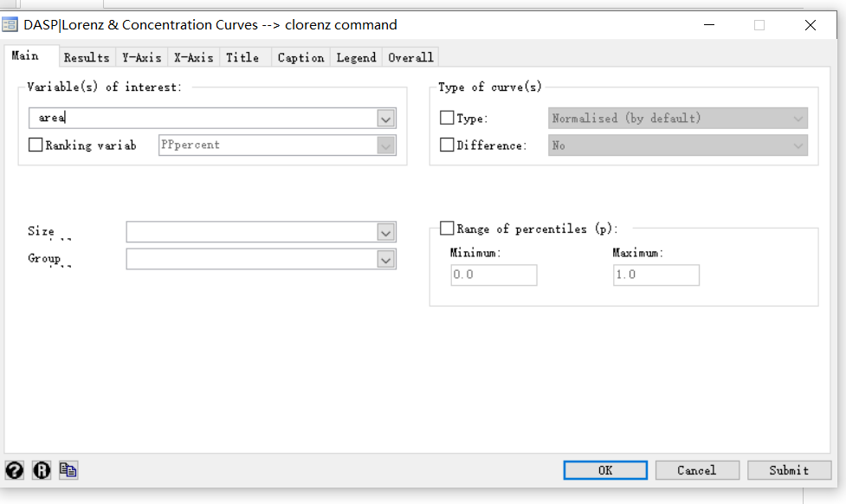Image resolution: width=846 pixels, height=504 pixels.
Task: Click the DASP window title bar icon
Action: pyautogui.click(x=10, y=25)
